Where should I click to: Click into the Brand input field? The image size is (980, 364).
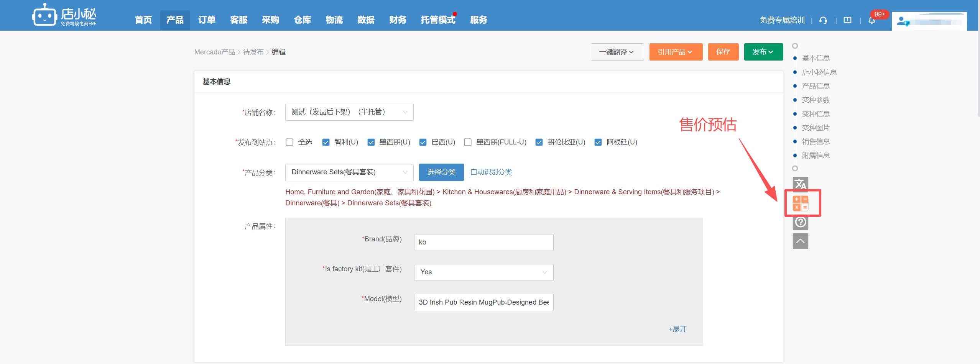coord(483,243)
